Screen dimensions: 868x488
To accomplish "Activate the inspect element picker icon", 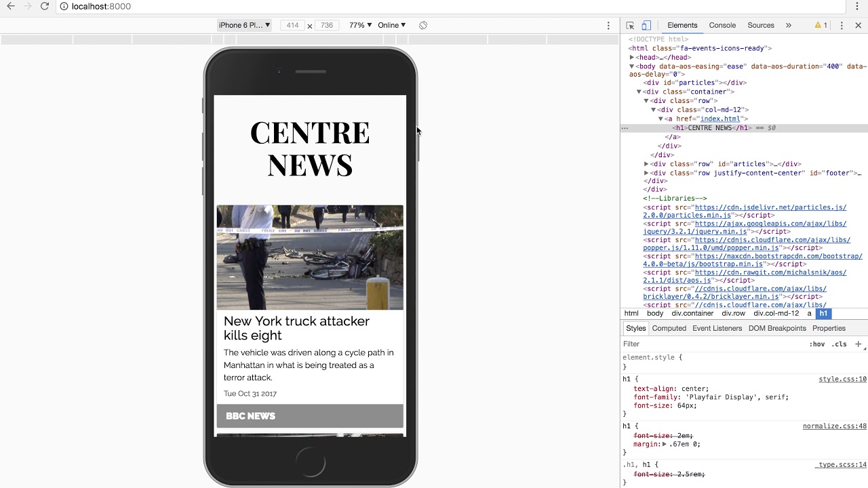I will tap(630, 25).
